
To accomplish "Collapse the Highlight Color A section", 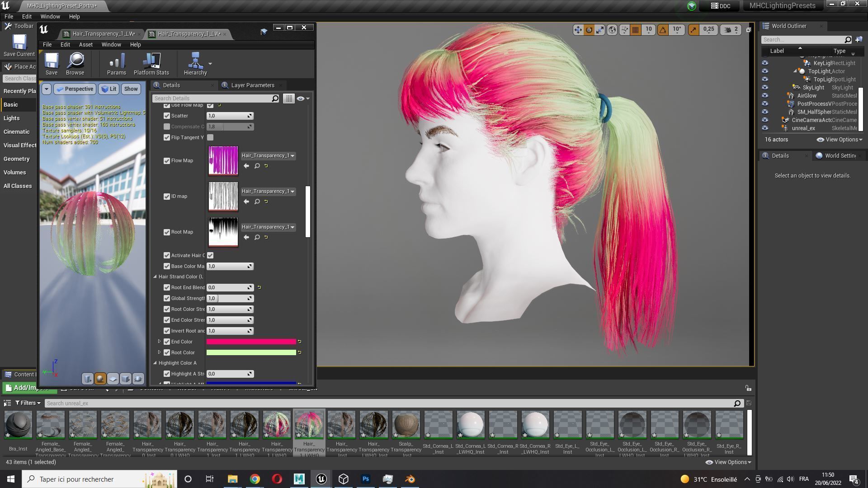I will pyautogui.click(x=155, y=363).
